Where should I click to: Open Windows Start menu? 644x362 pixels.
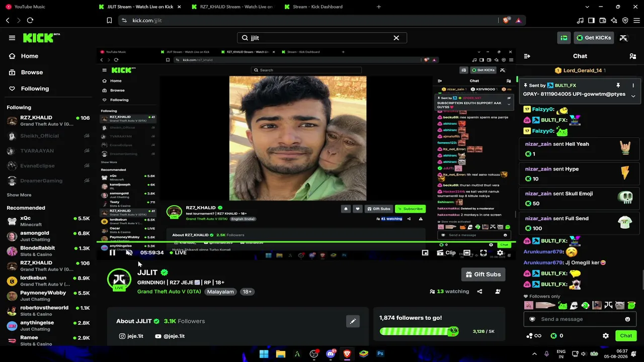[264, 354]
